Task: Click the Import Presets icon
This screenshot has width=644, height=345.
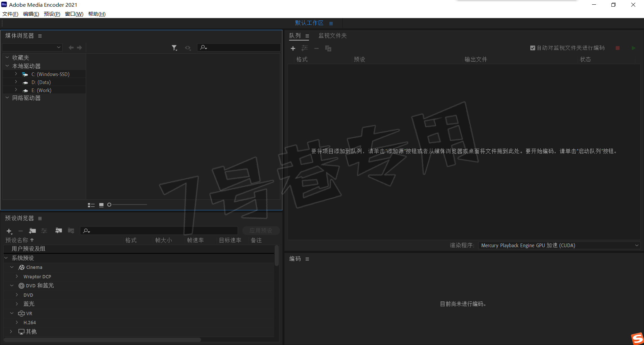Action: coord(59,230)
